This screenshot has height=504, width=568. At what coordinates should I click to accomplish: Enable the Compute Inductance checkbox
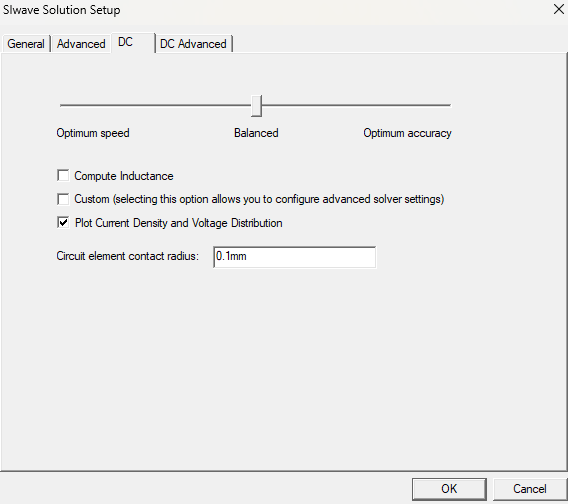(63, 176)
